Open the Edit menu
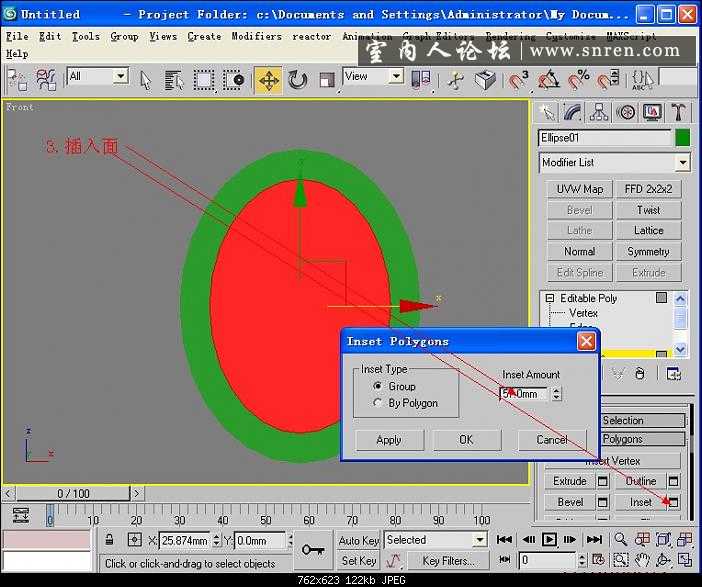Image resolution: width=702 pixels, height=587 pixels. 50,37
